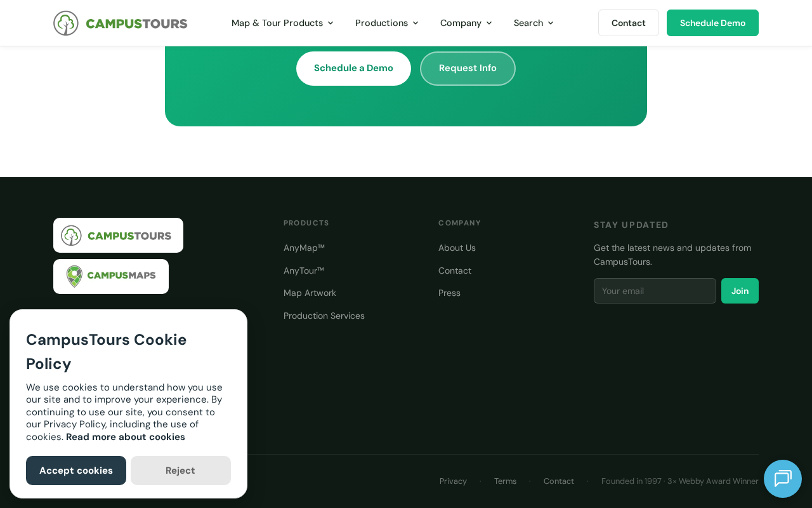Image resolution: width=812 pixels, height=508 pixels.
Task: Click the CampusTours tree logo in header
Action: coord(66,23)
